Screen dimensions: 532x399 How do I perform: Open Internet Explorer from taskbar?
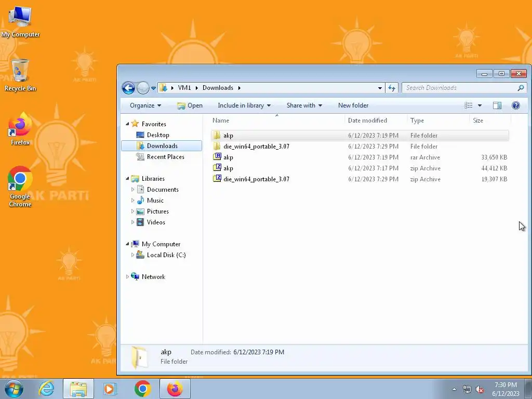click(46, 389)
